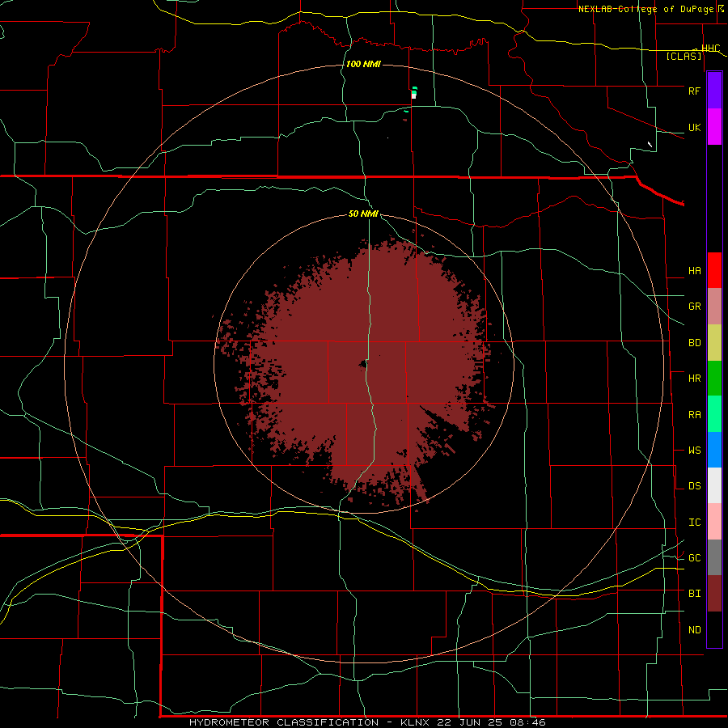
Task: Click the 'HHC' product code text
Action: (710, 49)
